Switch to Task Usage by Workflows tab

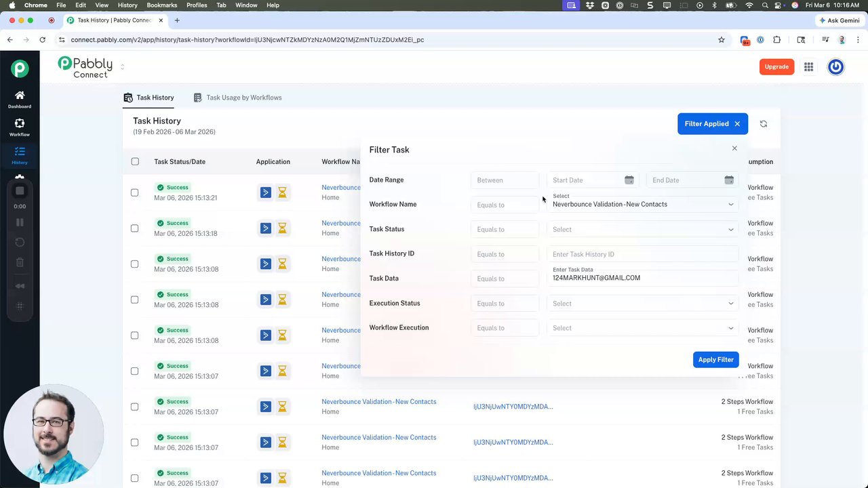(x=237, y=98)
